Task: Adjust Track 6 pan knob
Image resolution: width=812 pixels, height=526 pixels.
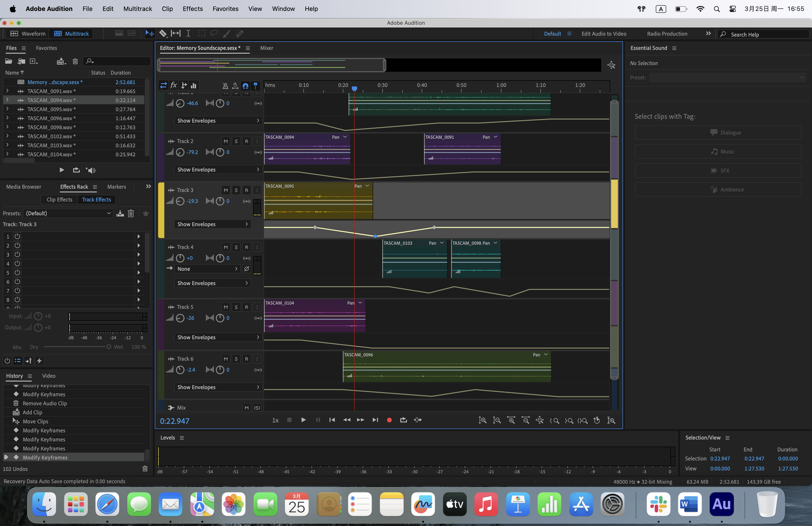Action: click(x=220, y=370)
